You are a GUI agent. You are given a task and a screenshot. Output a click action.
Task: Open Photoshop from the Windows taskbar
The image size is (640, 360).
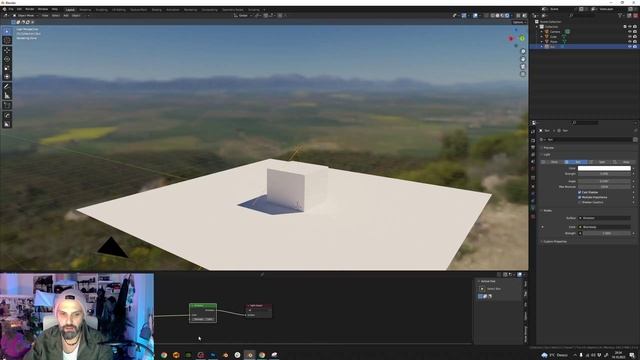(213, 355)
